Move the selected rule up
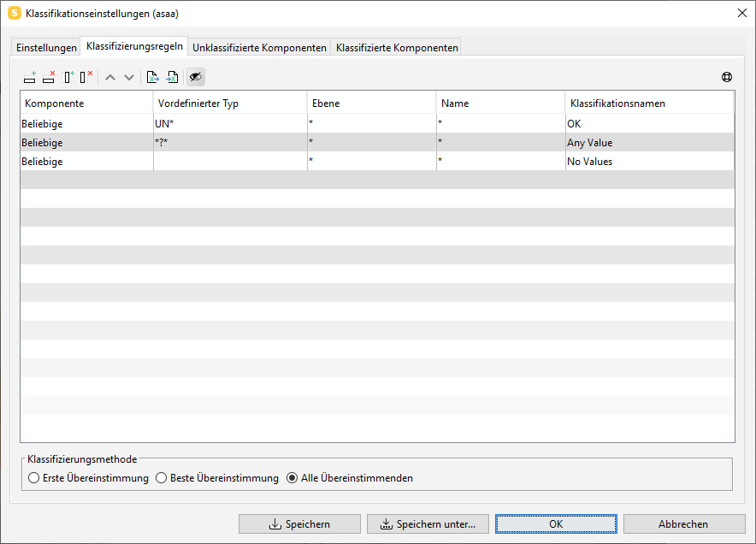 tap(110, 77)
